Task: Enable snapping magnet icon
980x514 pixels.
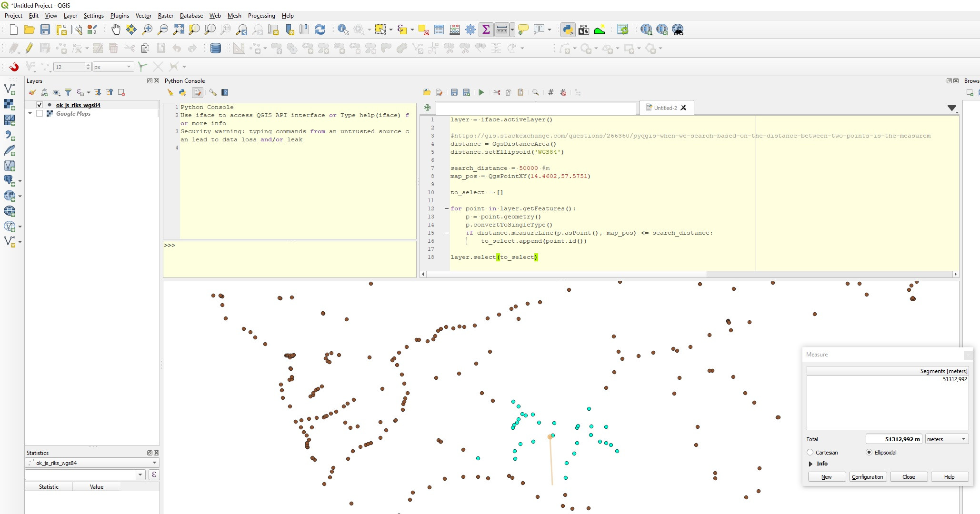Action: pyautogui.click(x=14, y=67)
